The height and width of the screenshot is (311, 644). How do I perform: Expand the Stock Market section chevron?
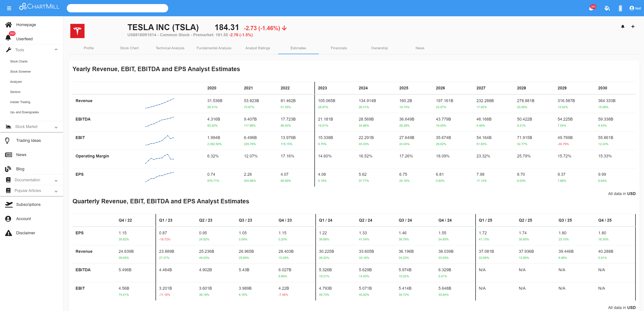tap(56, 127)
